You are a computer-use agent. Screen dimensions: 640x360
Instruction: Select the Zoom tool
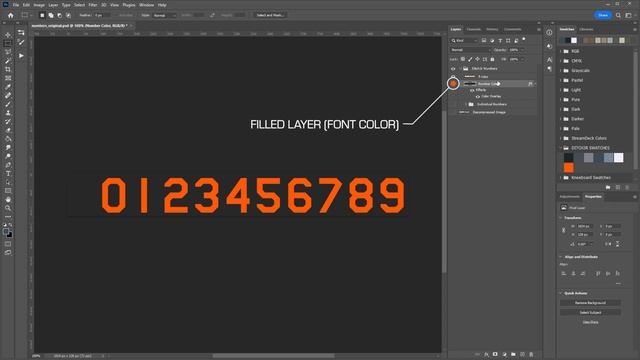coord(8,208)
